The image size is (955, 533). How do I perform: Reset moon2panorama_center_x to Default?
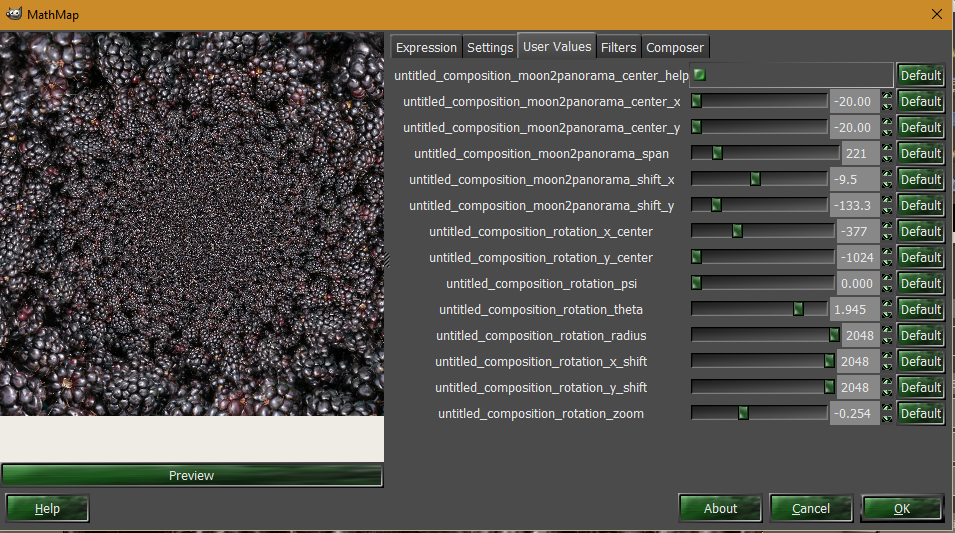[920, 102]
